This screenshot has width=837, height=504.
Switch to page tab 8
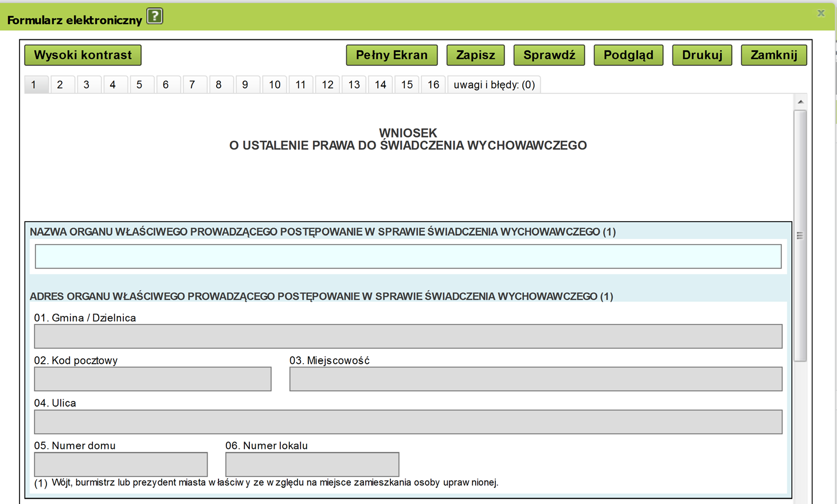221,85
